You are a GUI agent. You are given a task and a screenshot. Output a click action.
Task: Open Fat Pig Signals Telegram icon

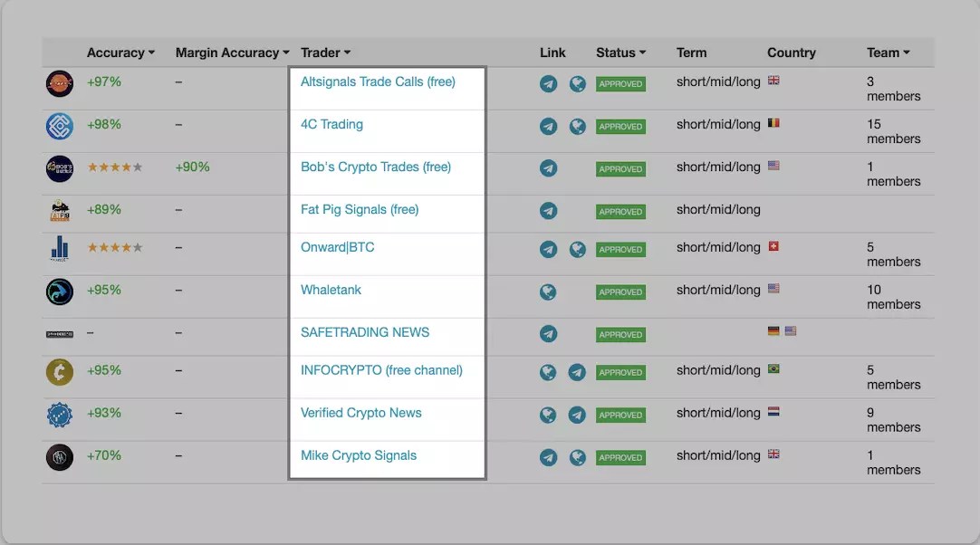(548, 211)
